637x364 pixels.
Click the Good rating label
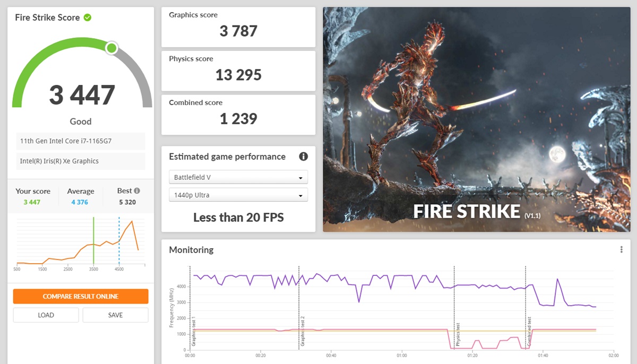point(81,122)
